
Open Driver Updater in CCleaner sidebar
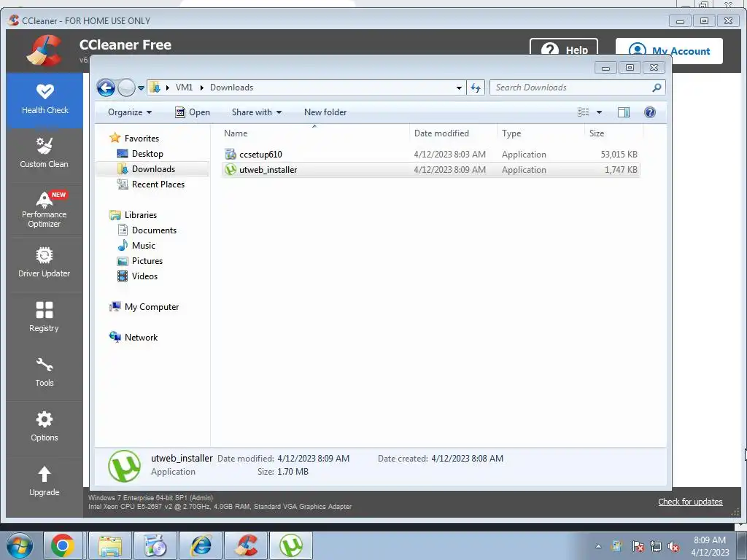[44, 262]
